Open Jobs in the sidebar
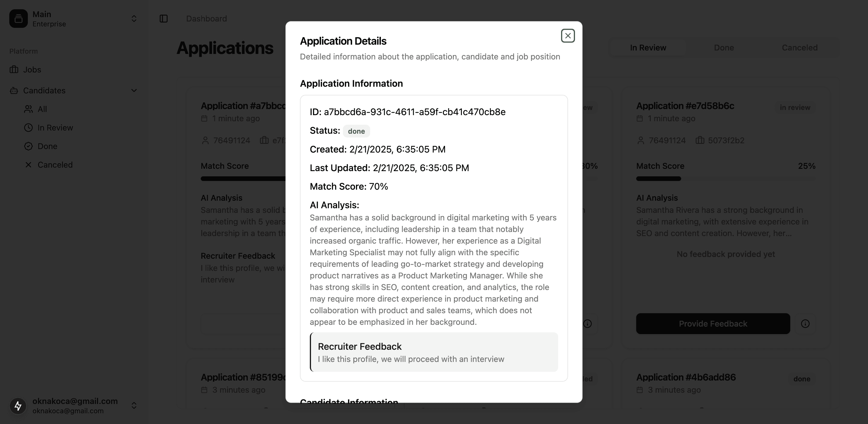Viewport: 868px width, 424px height. pyautogui.click(x=74, y=70)
